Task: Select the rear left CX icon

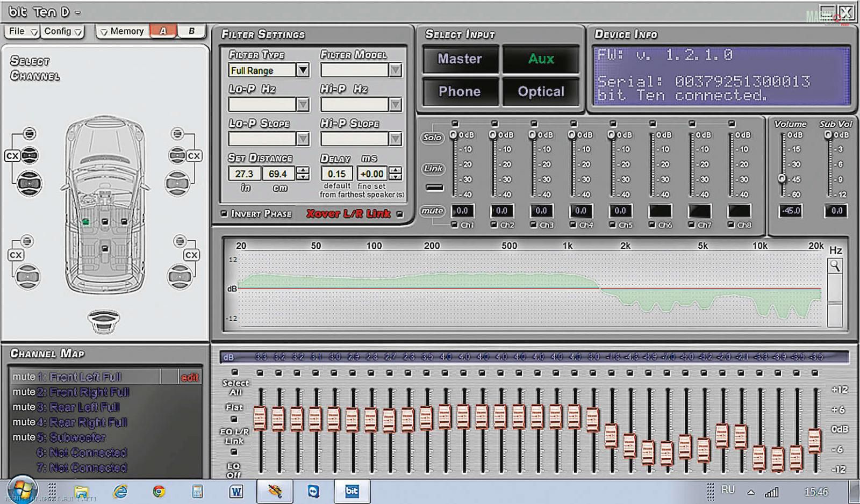Action: 16,255
